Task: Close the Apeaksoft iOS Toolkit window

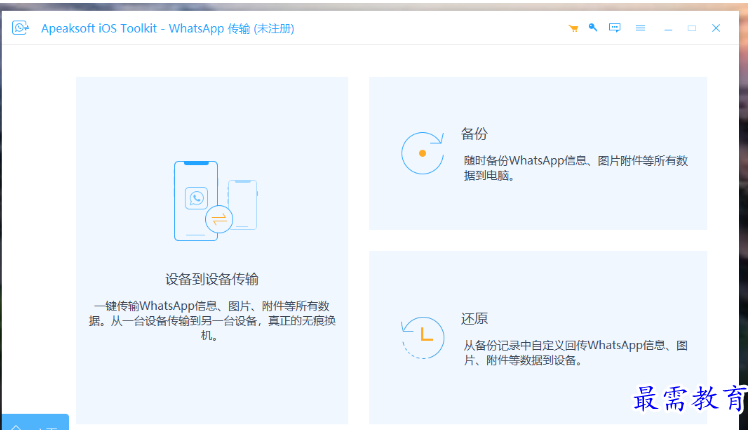Action: click(x=716, y=28)
